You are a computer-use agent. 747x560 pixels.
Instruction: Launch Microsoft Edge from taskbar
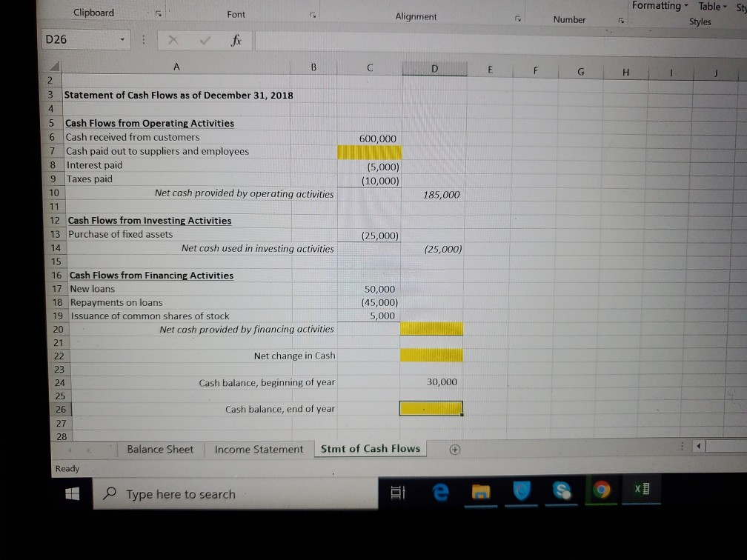[x=441, y=492]
